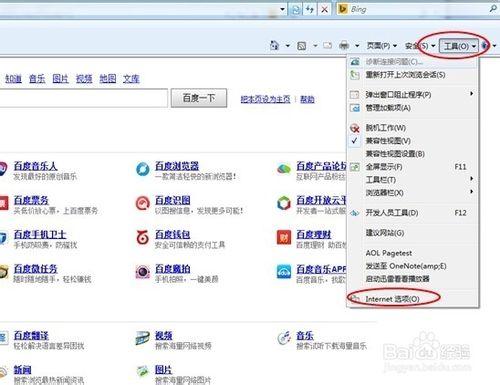This screenshot has width=500, height=385.
Task: Click the Help icon right of 工具(O)
Action: [x=485, y=45]
